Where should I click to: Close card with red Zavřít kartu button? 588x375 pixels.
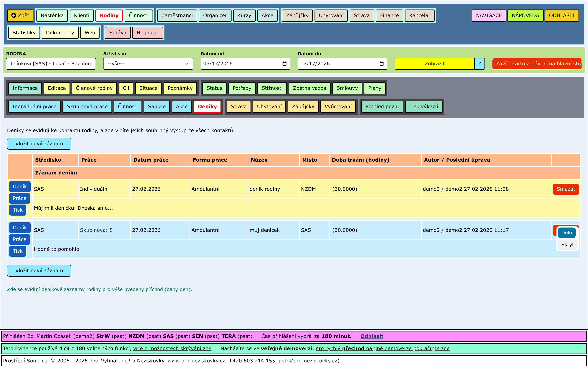point(537,64)
